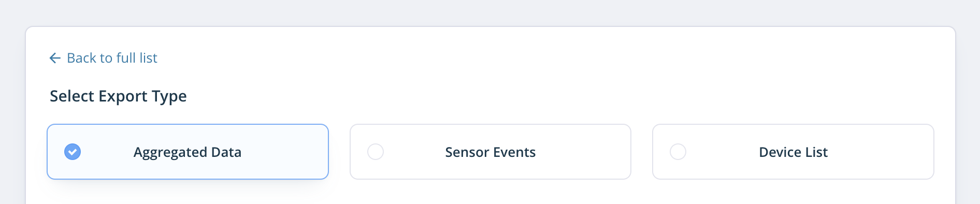Go back using the Back to full list text

112,58
